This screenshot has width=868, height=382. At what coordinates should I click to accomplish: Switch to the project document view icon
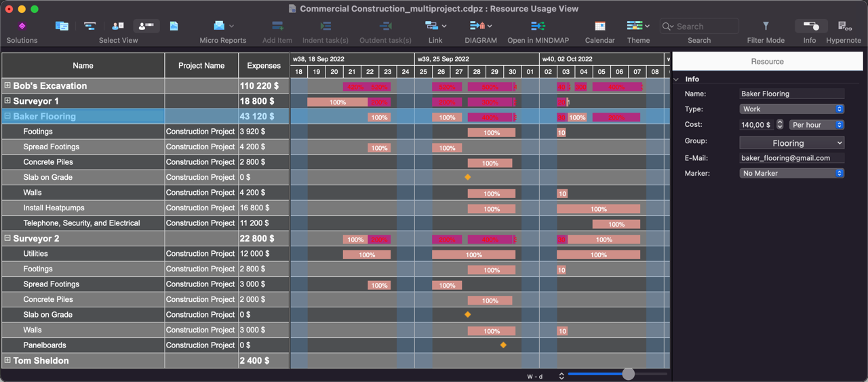(x=174, y=26)
